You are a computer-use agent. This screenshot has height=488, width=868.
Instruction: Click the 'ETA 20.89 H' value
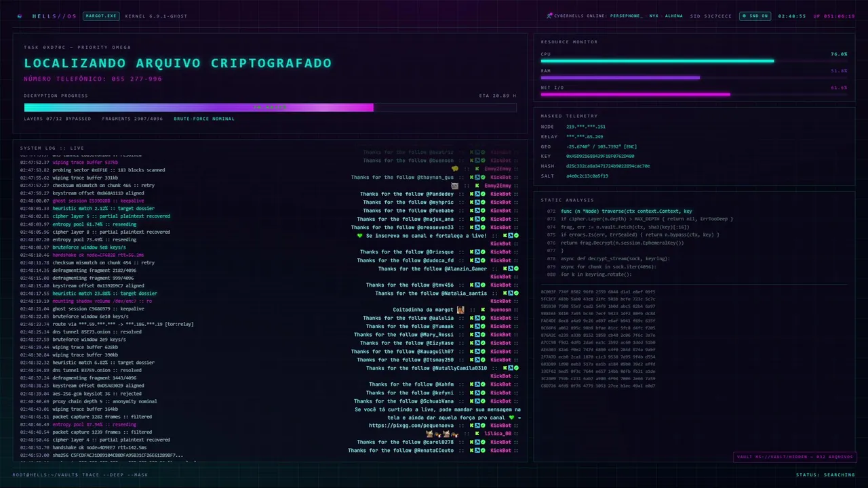click(x=497, y=96)
